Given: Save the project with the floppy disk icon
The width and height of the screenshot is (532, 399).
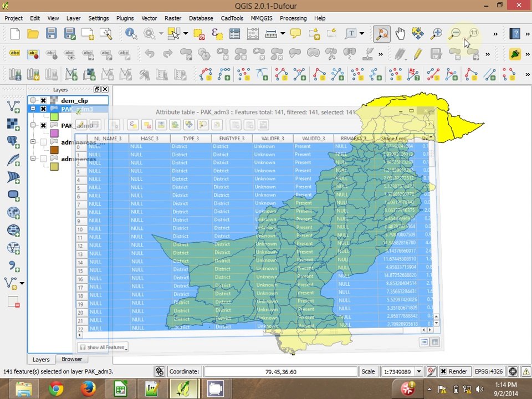Looking at the screenshot, I should (x=51, y=34).
